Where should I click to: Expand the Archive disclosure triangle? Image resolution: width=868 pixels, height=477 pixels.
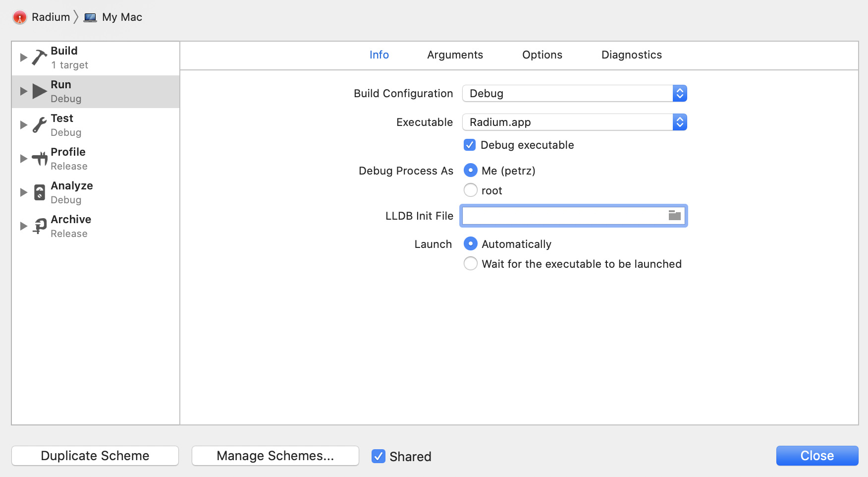[23, 226]
